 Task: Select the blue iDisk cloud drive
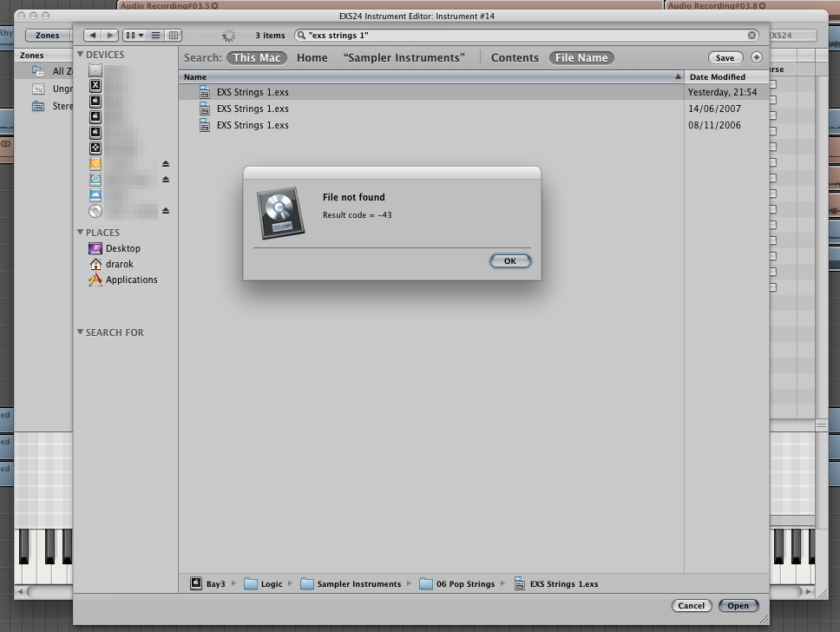pyautogui.click(x=95, y=194)
